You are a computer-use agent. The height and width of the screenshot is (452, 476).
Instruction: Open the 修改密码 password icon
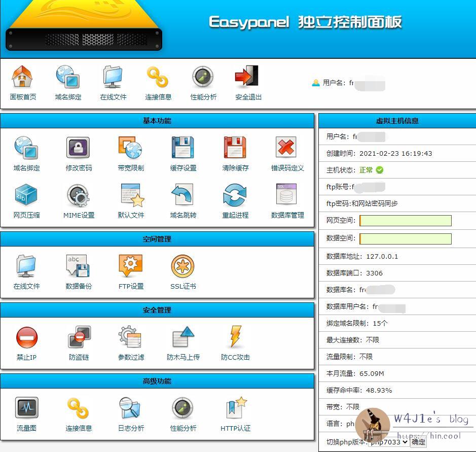(x=78, y=148)
